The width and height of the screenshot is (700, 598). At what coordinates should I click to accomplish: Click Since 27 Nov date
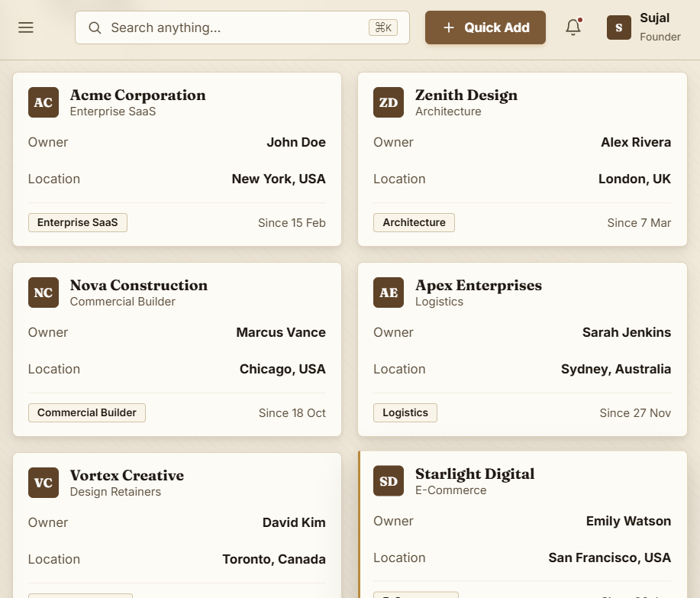pos(635,413)
